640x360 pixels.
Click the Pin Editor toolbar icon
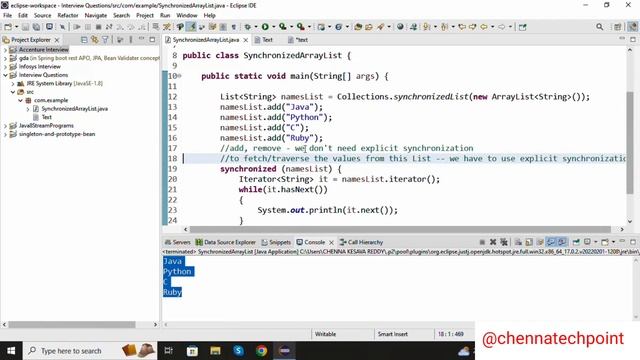tap(522, 27)
